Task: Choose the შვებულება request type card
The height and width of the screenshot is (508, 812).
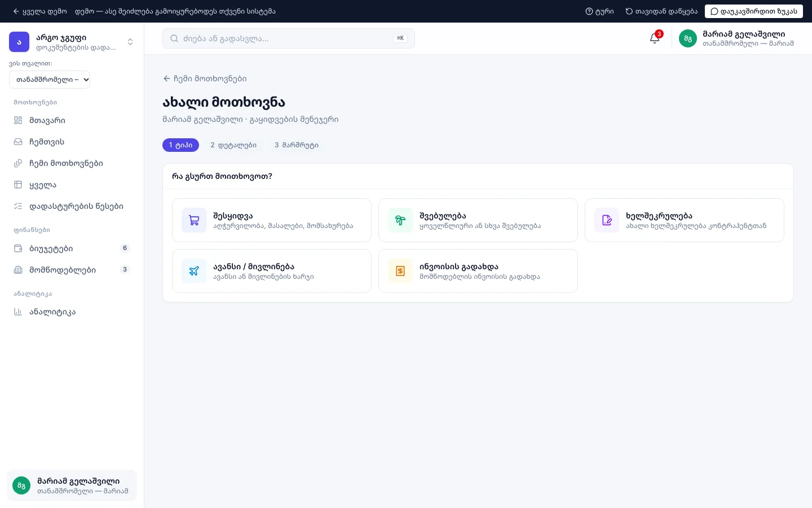Action: pyautogui.click(x=478, y=220)
